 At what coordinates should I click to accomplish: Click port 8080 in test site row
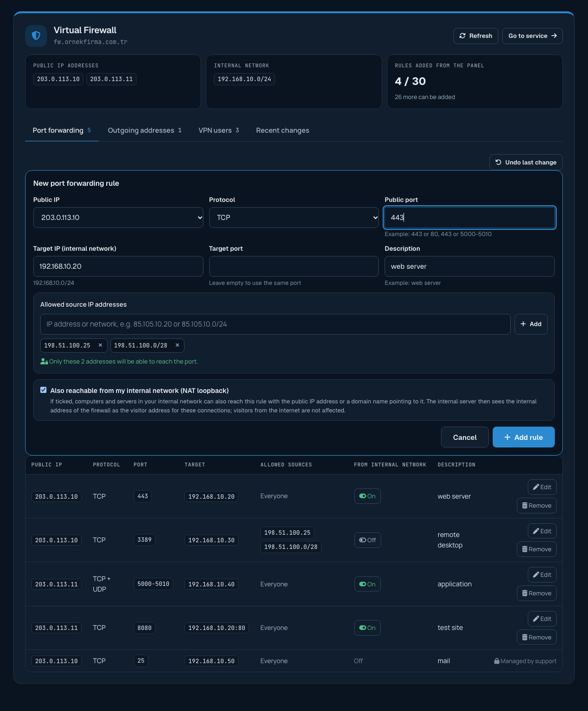(x=145, y=628)
